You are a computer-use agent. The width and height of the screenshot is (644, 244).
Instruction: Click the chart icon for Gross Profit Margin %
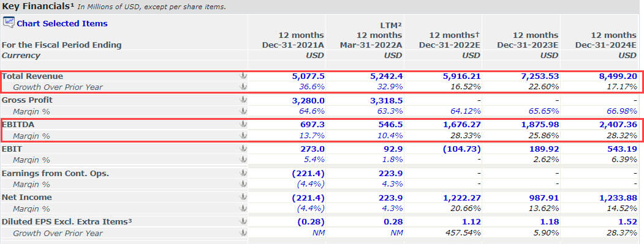pos(243,111)
